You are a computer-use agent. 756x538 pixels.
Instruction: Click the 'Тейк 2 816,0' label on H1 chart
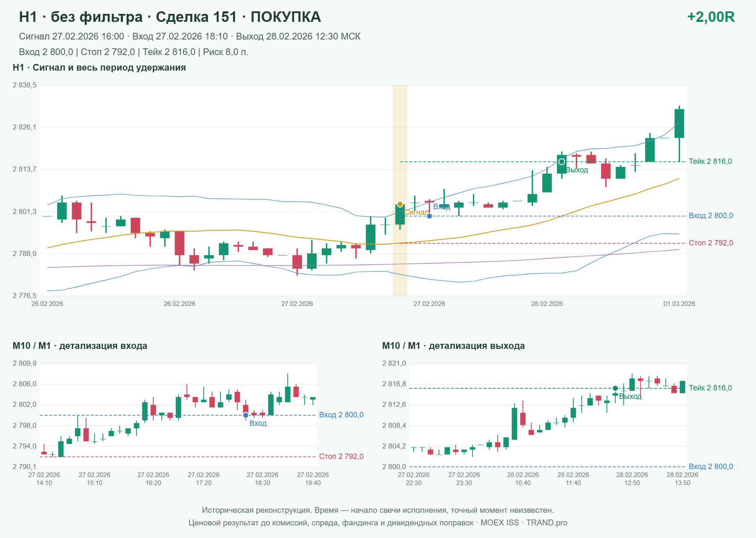[x=710, y=161]
